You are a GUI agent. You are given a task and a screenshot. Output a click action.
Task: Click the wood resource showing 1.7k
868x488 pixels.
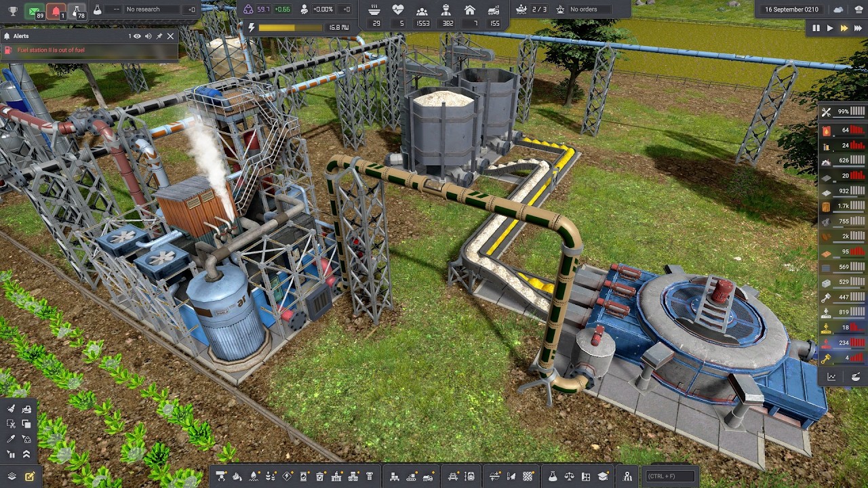click(x=844, y=206)
